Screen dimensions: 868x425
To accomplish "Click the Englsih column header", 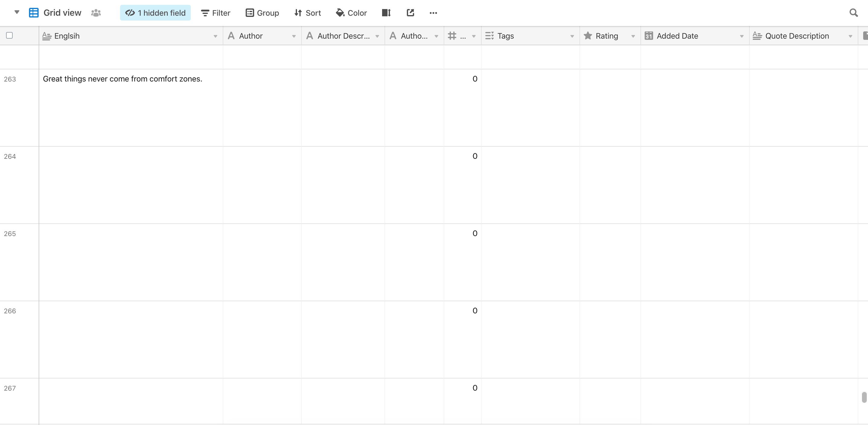I will [x=131, y=36].
